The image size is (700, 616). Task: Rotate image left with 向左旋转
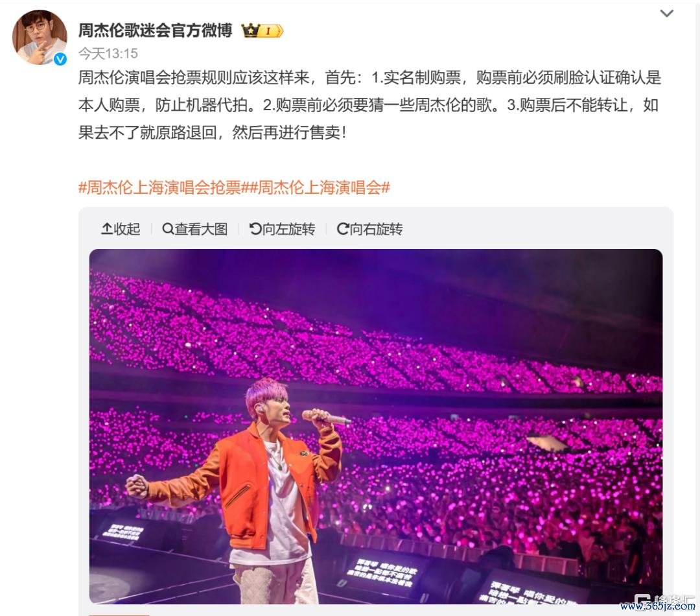click(x=282, y=229)
